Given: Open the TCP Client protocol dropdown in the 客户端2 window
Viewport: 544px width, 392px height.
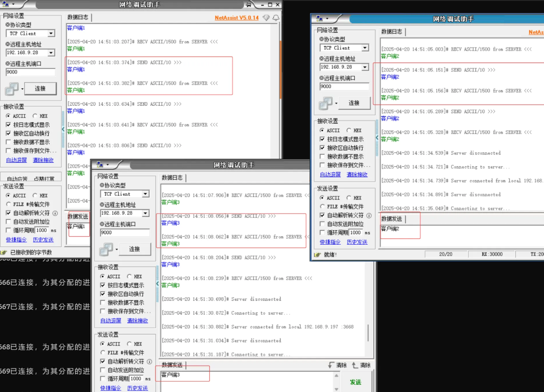Looking at the screenshot, I should coord(365,48).
